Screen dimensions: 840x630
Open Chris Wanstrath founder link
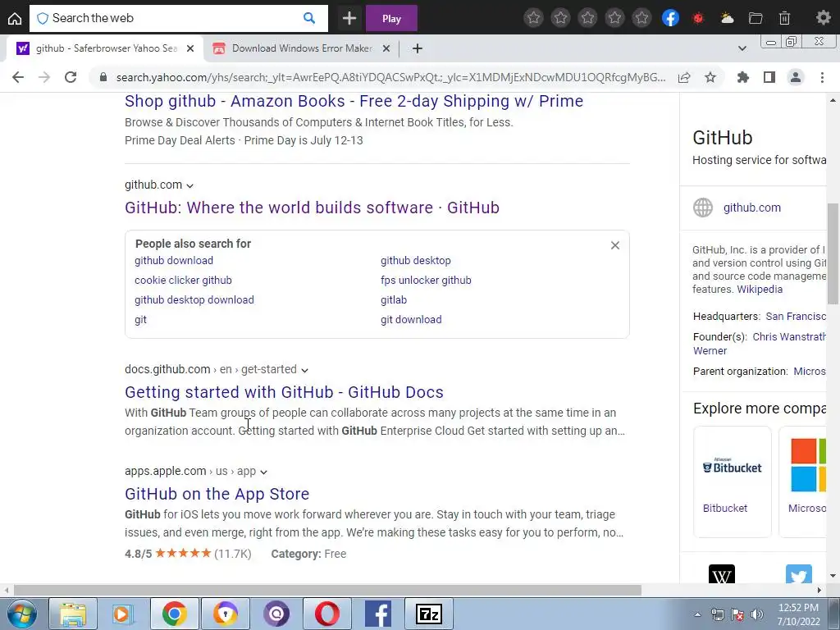point(789,337)
